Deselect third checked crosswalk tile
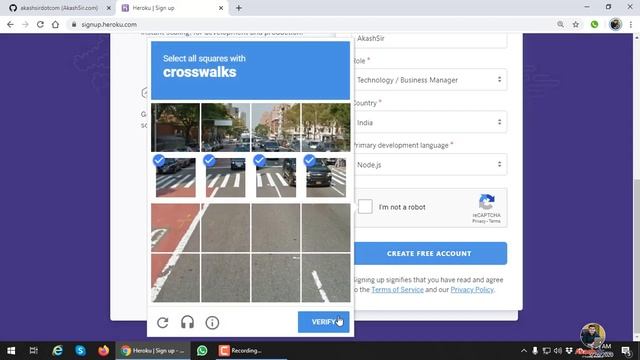 point(276,178)
